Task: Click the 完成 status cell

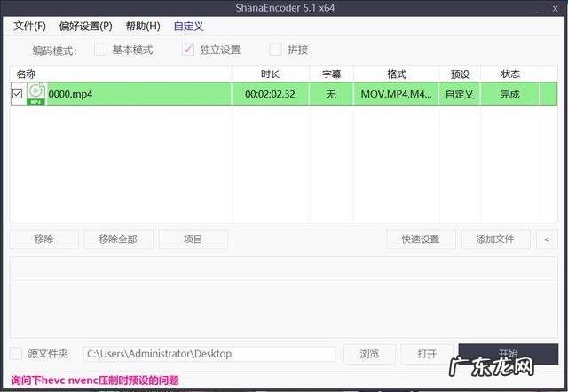Action: [510, 94]
